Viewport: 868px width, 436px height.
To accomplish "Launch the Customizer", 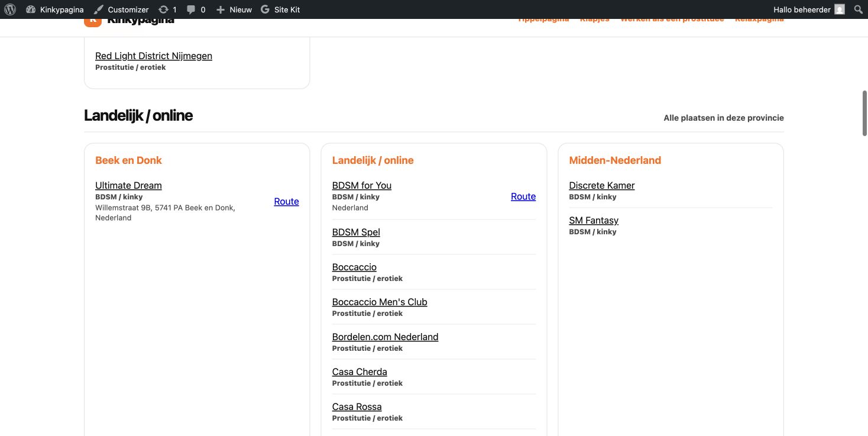I will tap(121, 9).
